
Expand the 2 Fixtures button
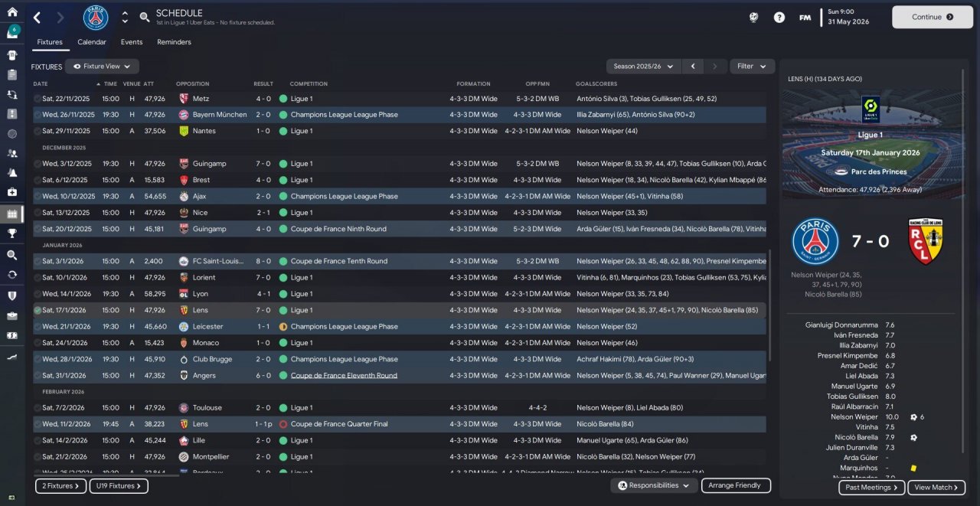(60, 486)
